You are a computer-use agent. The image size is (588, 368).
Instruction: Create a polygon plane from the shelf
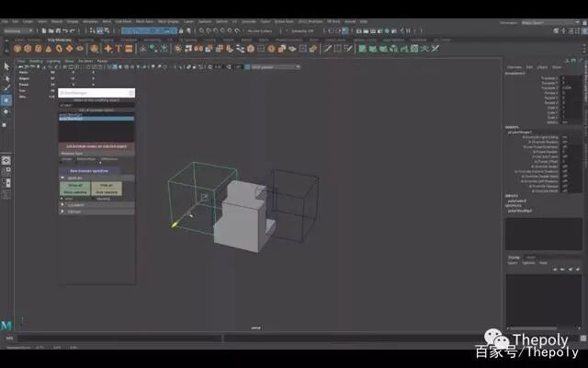tap(70, 49)
